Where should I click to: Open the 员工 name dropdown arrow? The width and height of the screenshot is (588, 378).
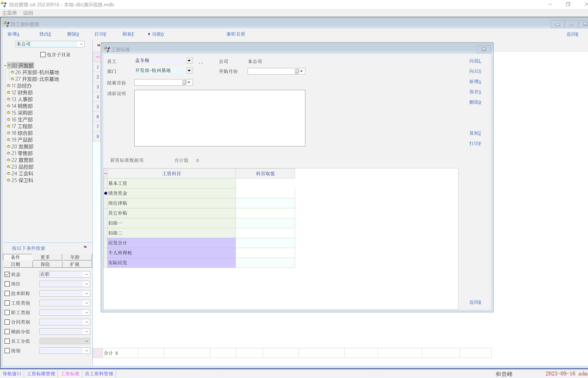tap(189, 60)
